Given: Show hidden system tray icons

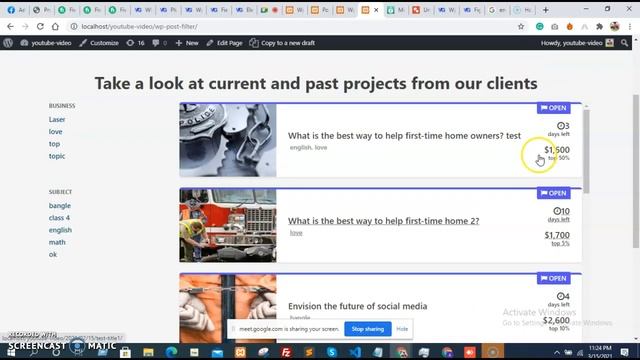Looking at the screenshot, I should point(557,352).
